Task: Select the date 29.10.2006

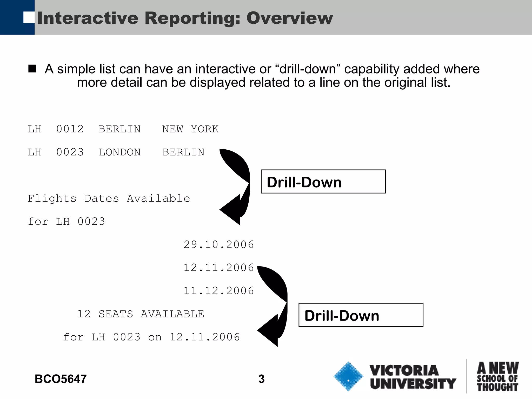Action: pos(219,245)
